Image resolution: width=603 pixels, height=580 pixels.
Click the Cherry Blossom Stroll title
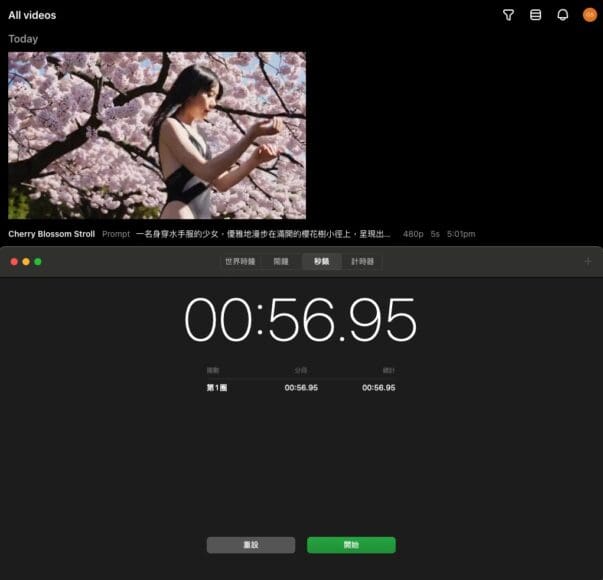pos(52,234)
